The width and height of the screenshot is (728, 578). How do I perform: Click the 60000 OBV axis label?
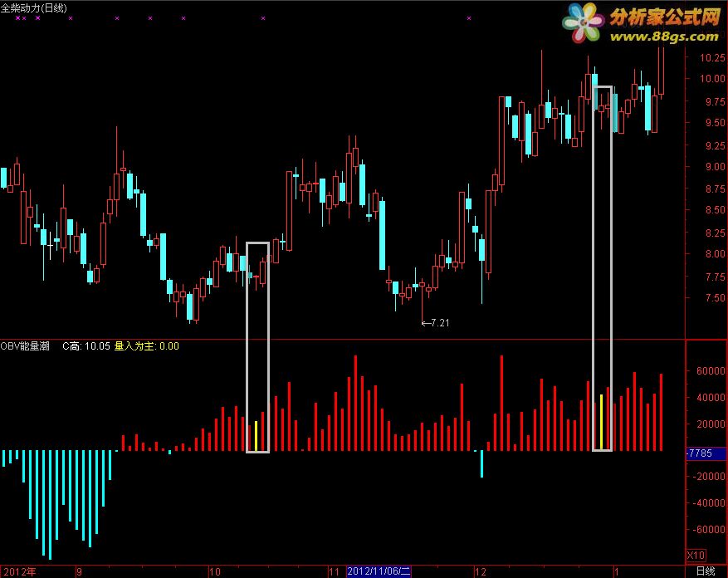711,370
